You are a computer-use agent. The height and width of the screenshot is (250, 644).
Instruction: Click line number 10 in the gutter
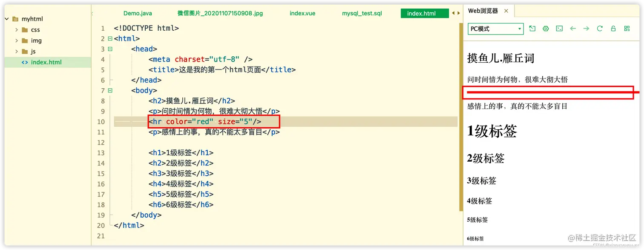(x=101, y=122)
